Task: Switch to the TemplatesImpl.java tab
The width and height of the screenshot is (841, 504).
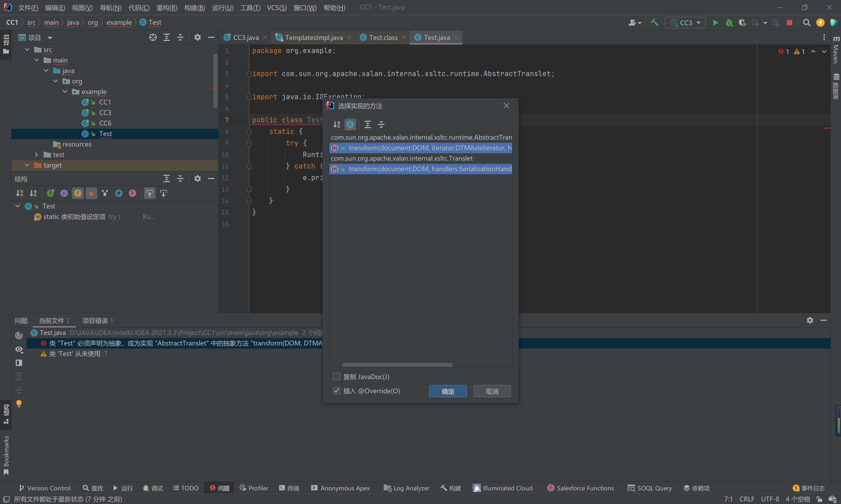Action: tap(314, 37)
